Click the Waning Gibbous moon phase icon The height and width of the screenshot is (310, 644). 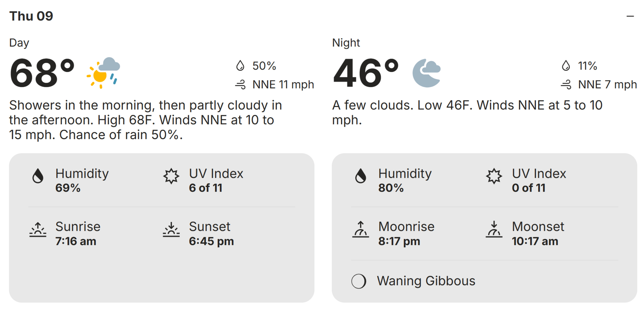[359, 281]
